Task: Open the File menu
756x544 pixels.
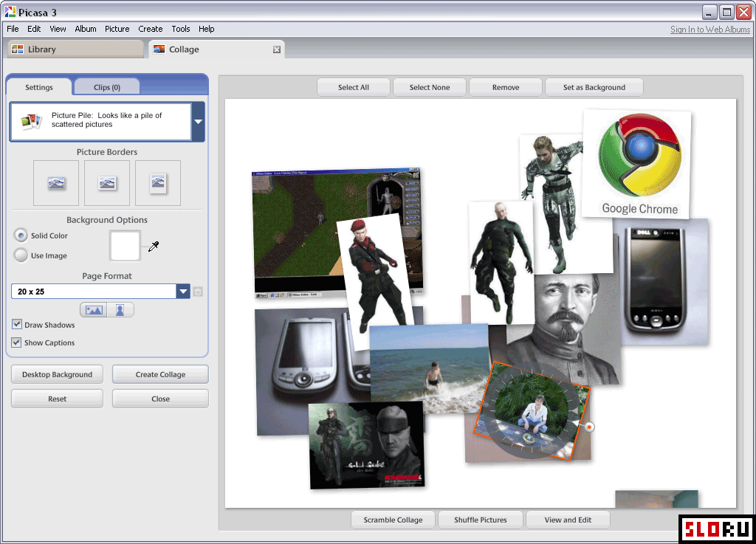Action: click(13, 29)
